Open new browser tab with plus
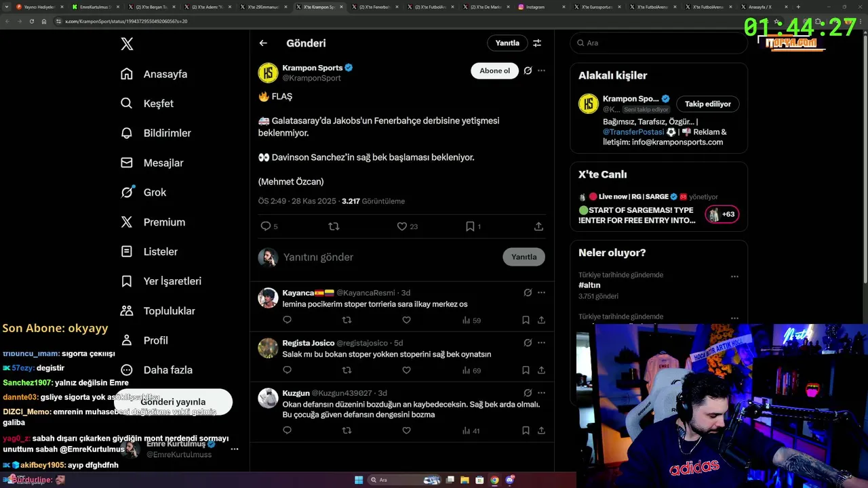The image size is (868, 488). [x=798, y=7]
